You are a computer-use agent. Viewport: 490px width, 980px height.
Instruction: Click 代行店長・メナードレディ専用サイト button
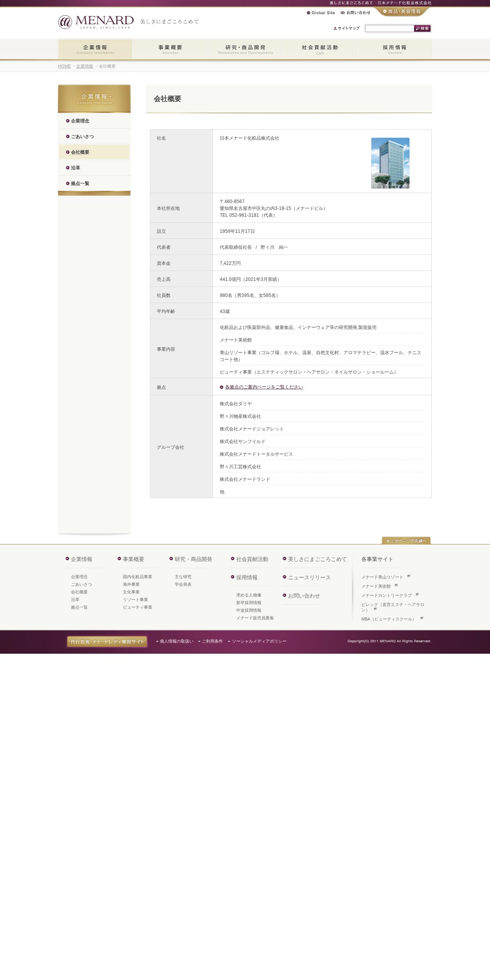(107, 642)
